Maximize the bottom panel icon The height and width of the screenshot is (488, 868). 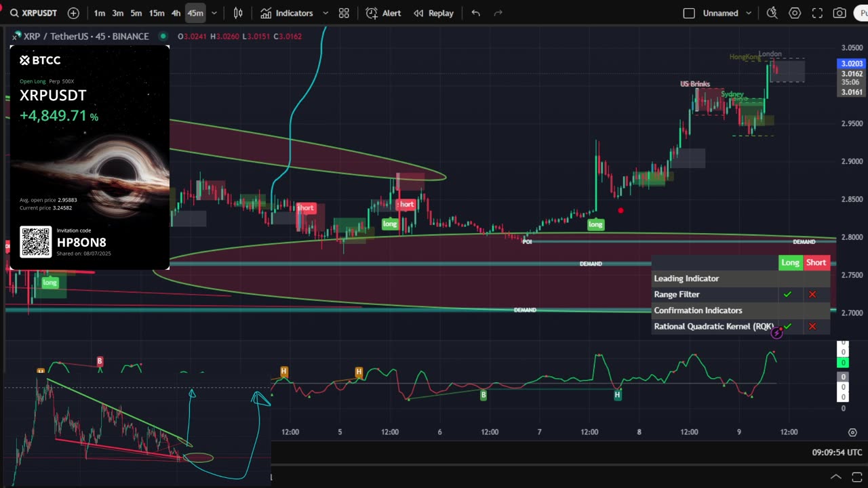856,476
